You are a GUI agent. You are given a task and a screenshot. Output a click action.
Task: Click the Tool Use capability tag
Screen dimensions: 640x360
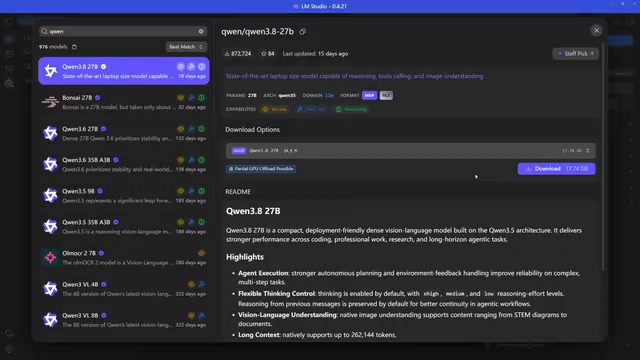pyautogui.click(x=312, y=109)
